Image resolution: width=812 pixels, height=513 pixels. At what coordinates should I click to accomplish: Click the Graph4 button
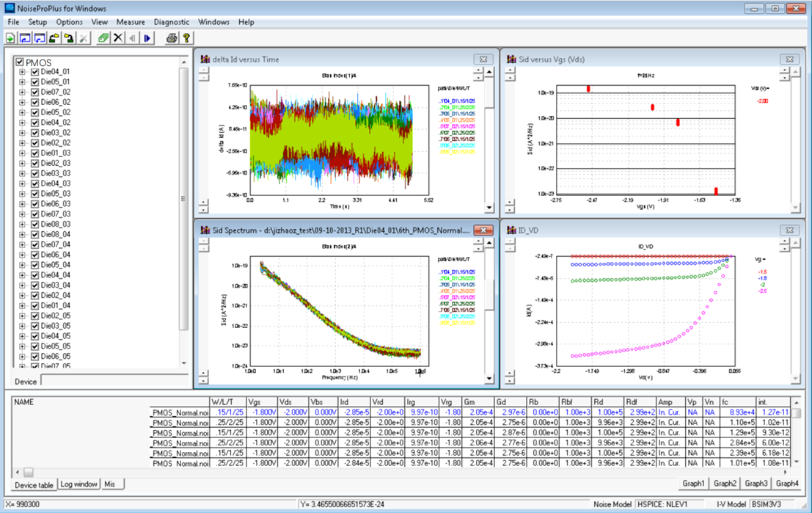click(787, 484)
